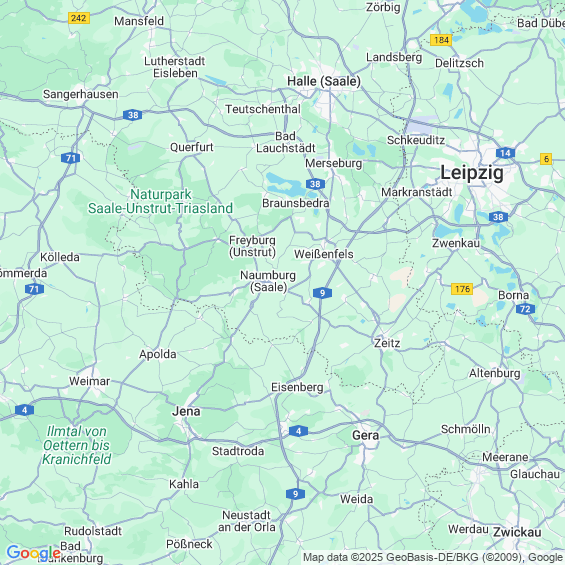
Task: Click the yellow 184 road shield
Action: (441, 40)
